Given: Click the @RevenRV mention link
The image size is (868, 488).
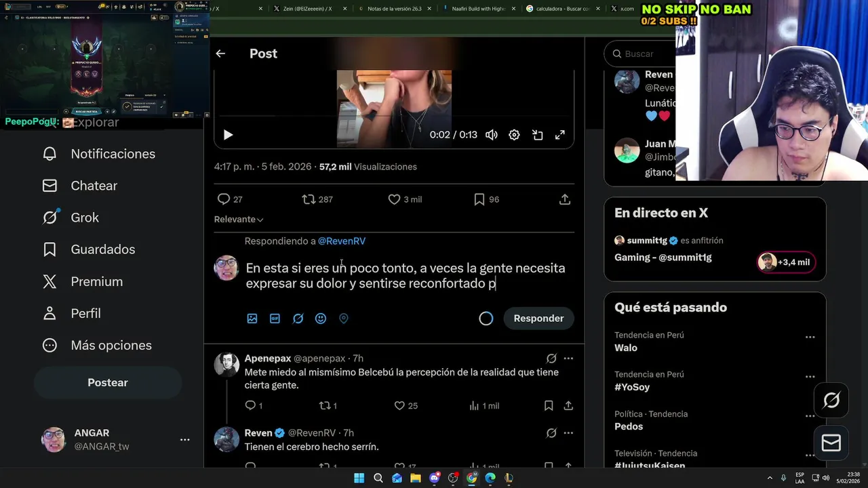Looking at the screenshot, I should 342,241.
